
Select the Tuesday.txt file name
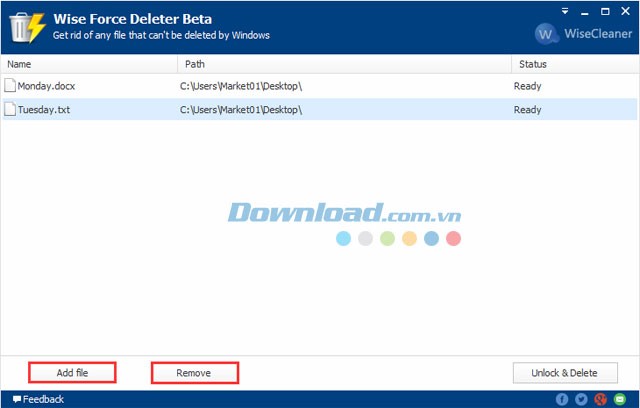42,109
